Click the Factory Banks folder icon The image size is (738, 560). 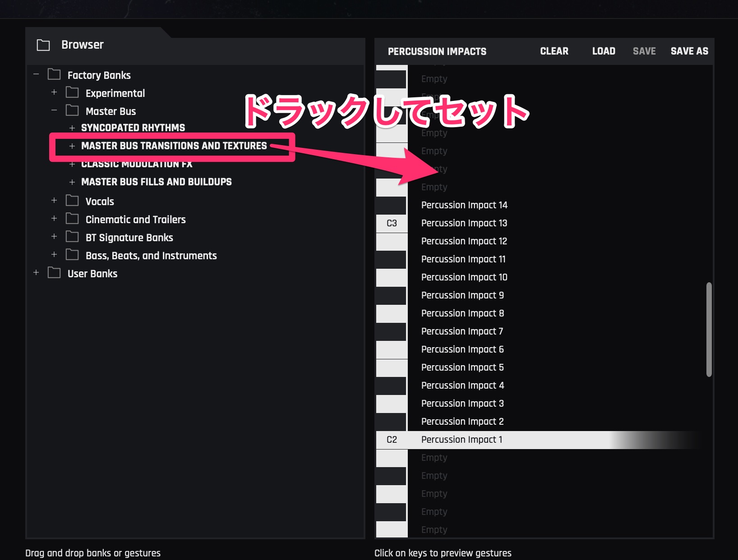(x=54, y=75)
